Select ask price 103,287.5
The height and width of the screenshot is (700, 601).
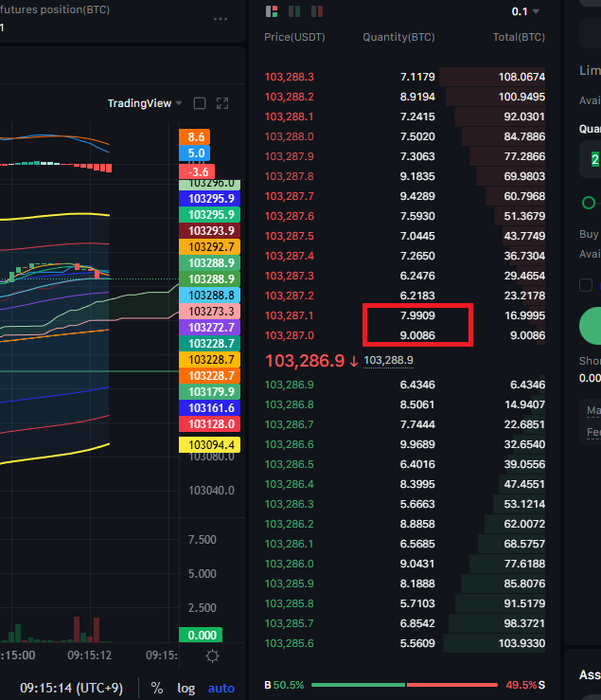289,236
